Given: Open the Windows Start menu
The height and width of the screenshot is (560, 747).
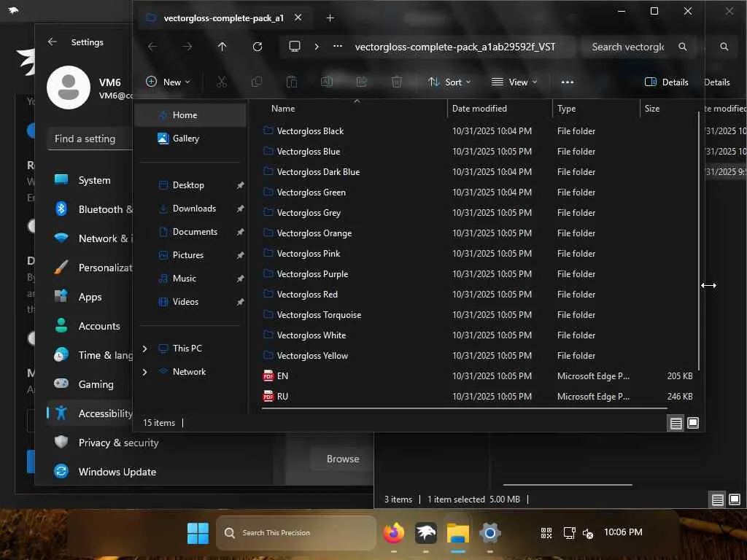Looking at the screenshot, I should click(198, 533).
